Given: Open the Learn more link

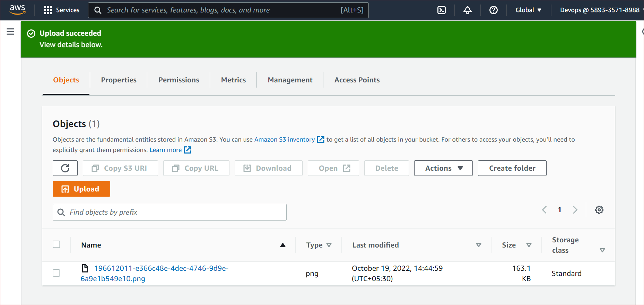Looking at the screenshot, I should 170,150.
